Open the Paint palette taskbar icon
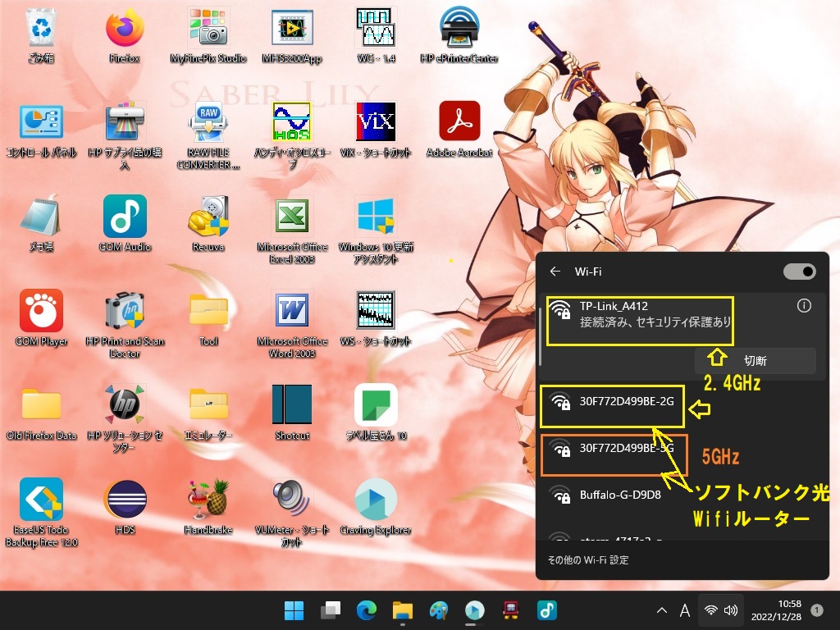840x630 pixels. [x=438, y=610]
